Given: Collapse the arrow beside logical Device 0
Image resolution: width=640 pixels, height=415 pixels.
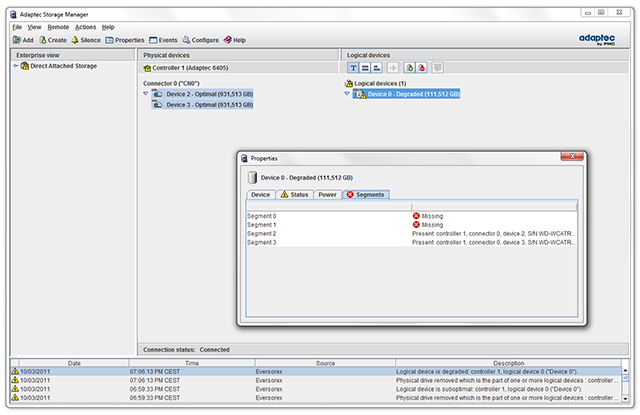Looking at the screenshot, I should tap(347, 93).
